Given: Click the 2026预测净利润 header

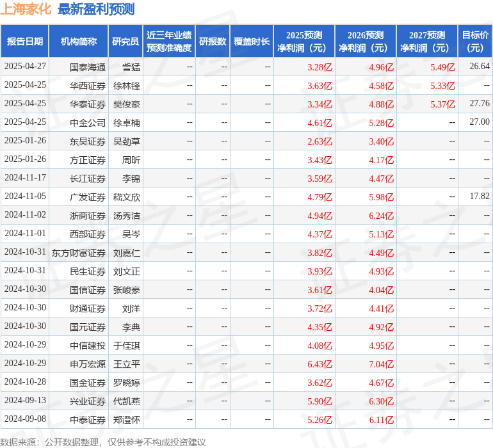Looking at the screenshot, I should point(366,41).
